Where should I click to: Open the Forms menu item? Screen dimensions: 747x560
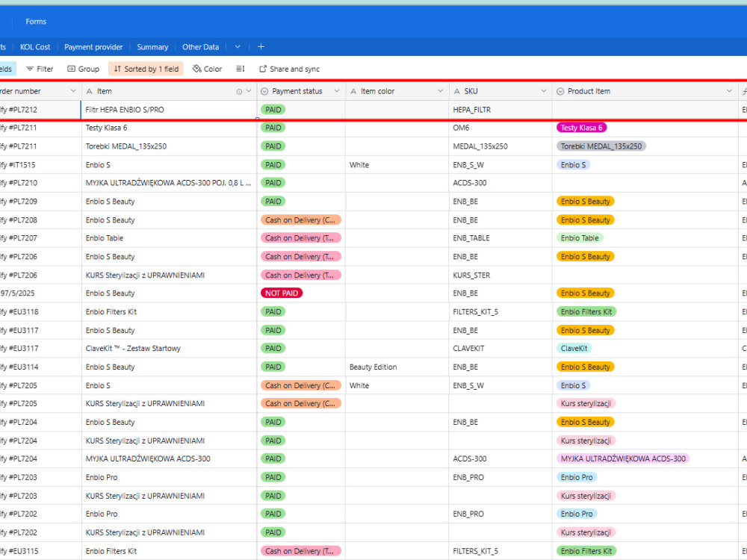point(36,22)
